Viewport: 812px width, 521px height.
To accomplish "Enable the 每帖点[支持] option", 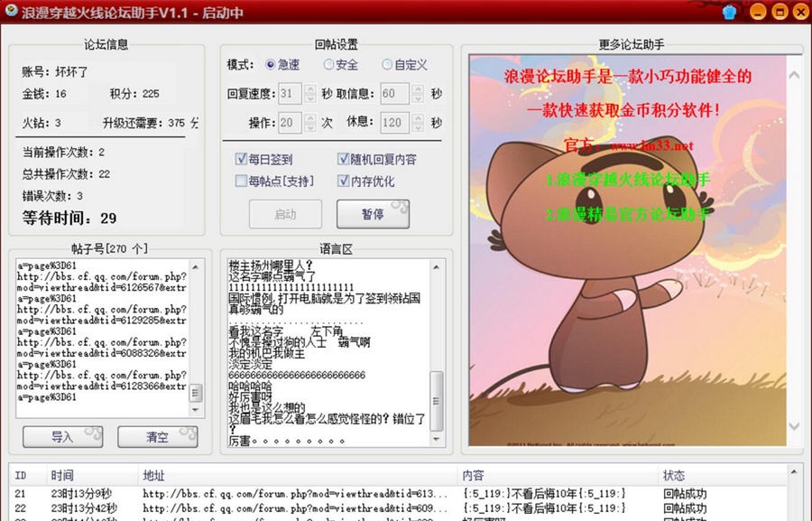I will click(x=240, y=180).
